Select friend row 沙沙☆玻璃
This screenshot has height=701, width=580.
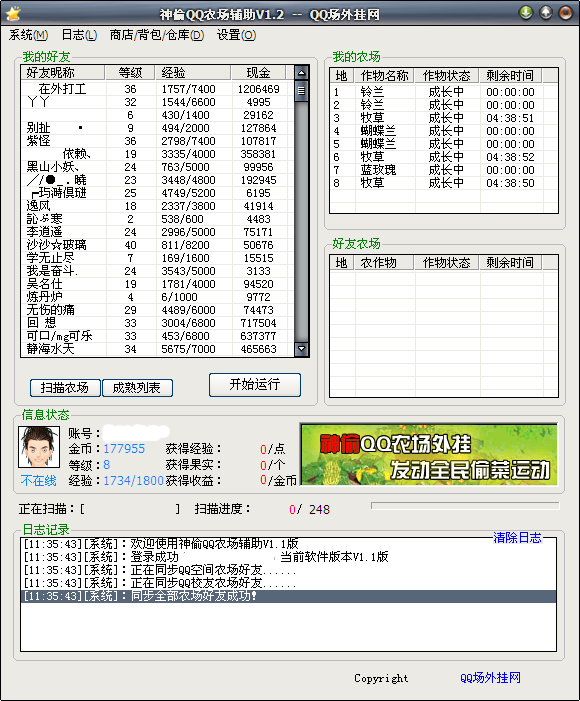[x=157, y=245]
